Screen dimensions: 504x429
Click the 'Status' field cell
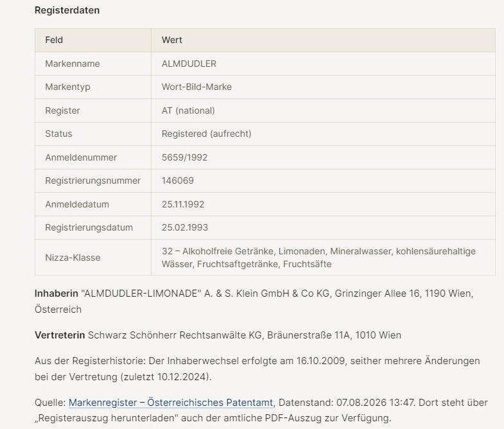(x=93, y=134)
